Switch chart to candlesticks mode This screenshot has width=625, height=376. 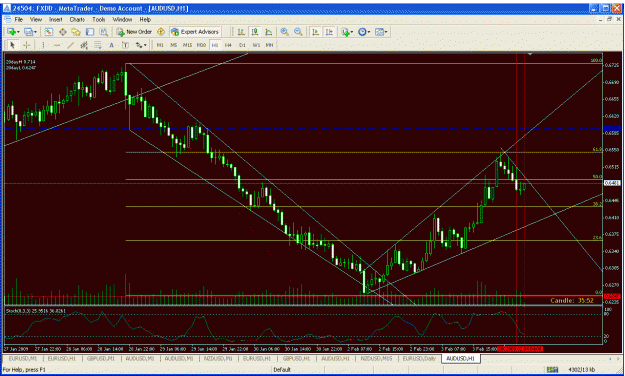point(255,32)
